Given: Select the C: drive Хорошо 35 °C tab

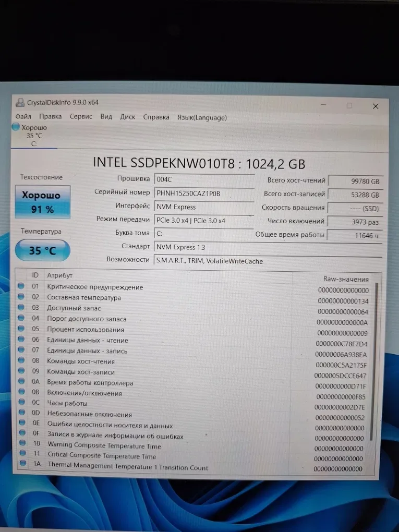Looking at the screenshot, I should click(x=33, y=136).
